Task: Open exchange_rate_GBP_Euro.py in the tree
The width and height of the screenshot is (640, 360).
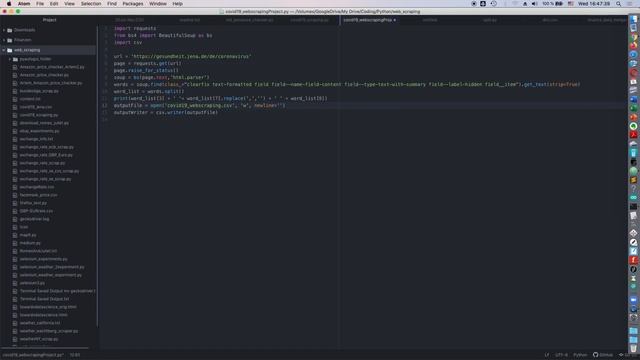Action: (46, 155)
